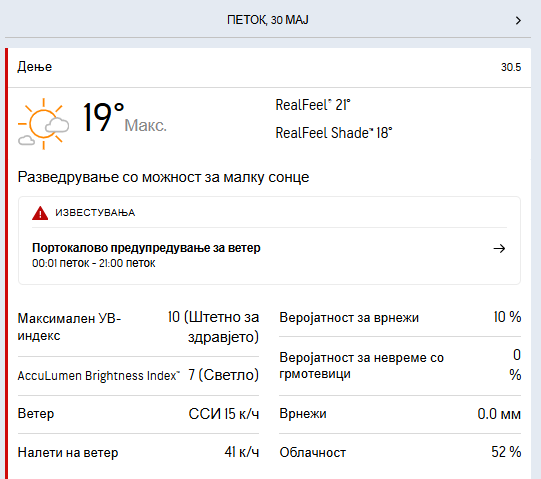Click the ИЗВЕСТУВАЊА alerts heading
Viewport: 541px width, 479px height.
tap(95, 213)
